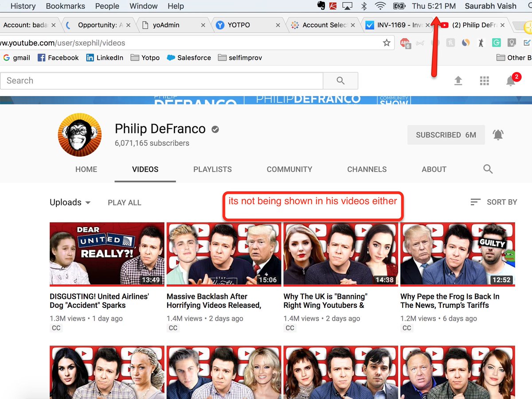Open the notifications bell with 2 badge
Image resolution: width=532 pixels, height=399 pixels.
[x=511, y=81]
